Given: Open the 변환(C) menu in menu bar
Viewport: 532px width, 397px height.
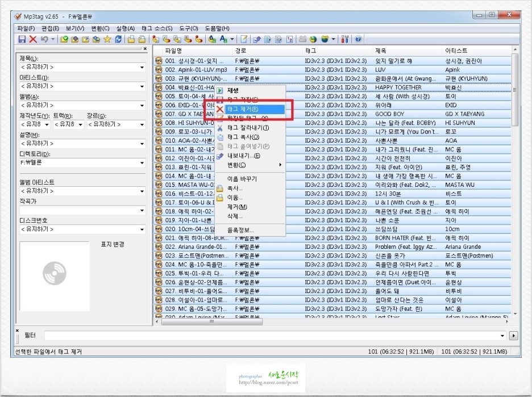Looking at the screenshot, I should click(100, 28).
